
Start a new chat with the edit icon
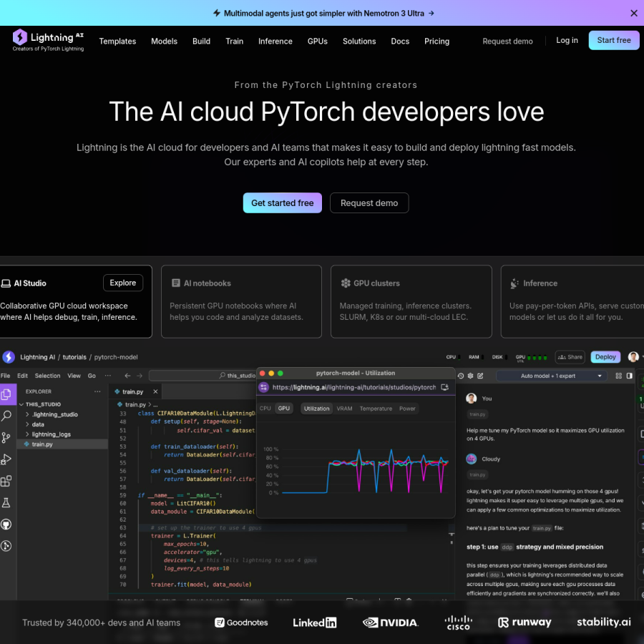point(480,376)
